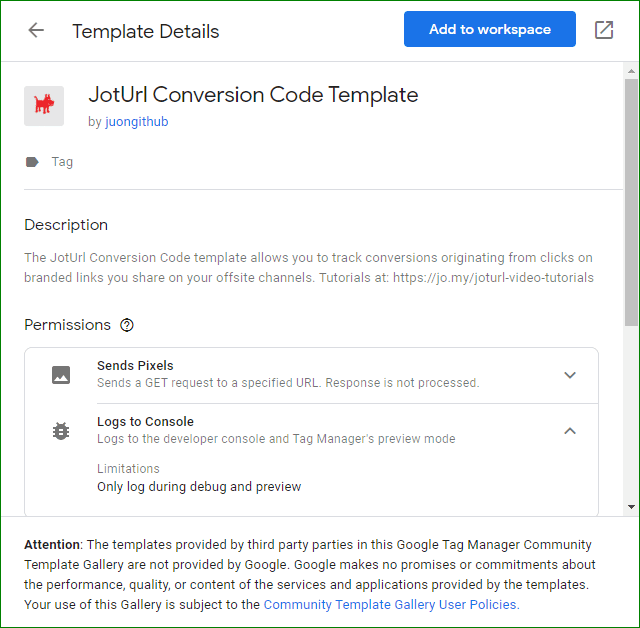Screen dimensions: 640x628
Task: Click the scrollbar down arrow
Action: pyautogui.click(x=631, y=507)
